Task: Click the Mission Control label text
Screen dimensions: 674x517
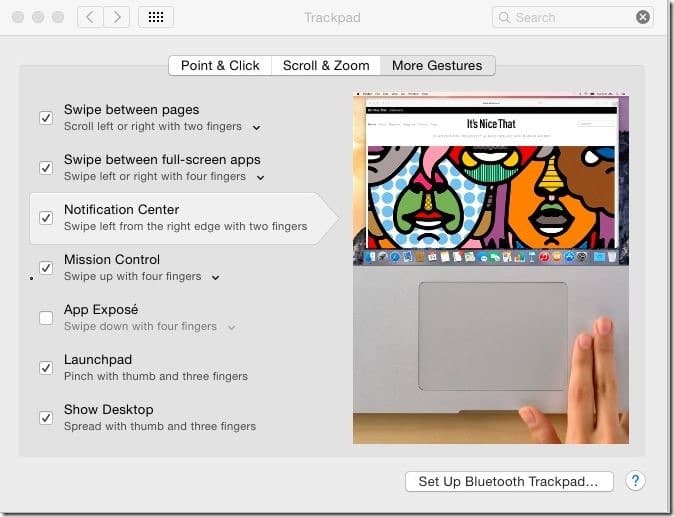Action: click(x=112, y=260)
